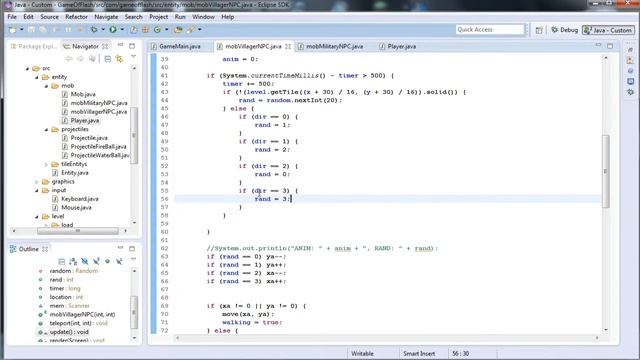The height and width of the screenshot is (360, 640).
Task: Open the Debug configurations dropdown arrow
Action: [103, 30]
